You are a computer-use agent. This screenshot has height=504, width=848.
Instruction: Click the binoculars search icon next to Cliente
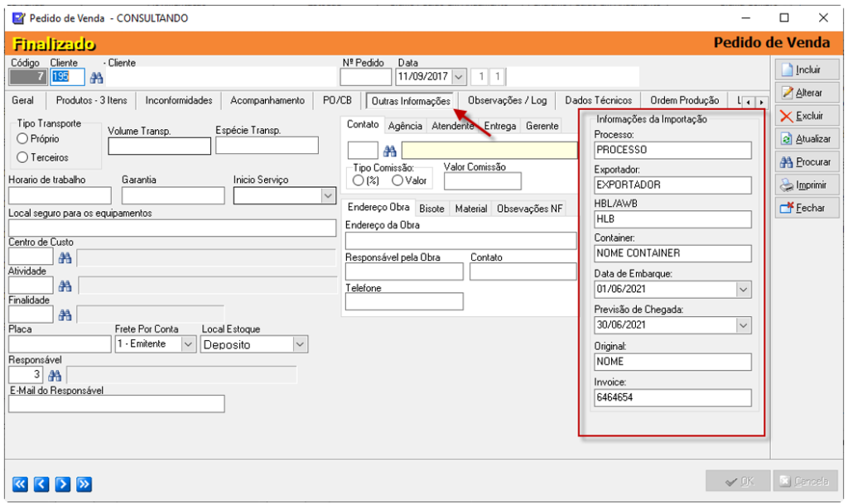[96, 78]
